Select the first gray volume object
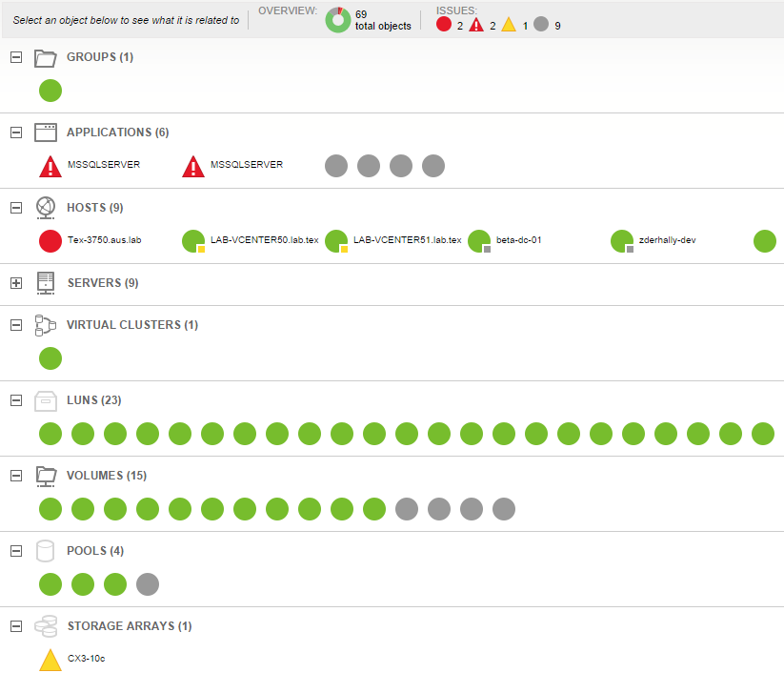The image size is (784, 673). click(x=407, y=509)
